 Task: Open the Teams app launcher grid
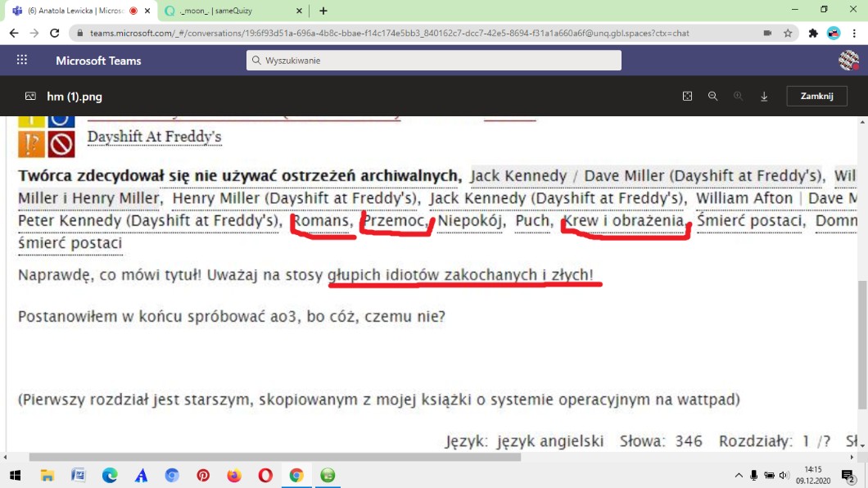click(x=22, y=61)
